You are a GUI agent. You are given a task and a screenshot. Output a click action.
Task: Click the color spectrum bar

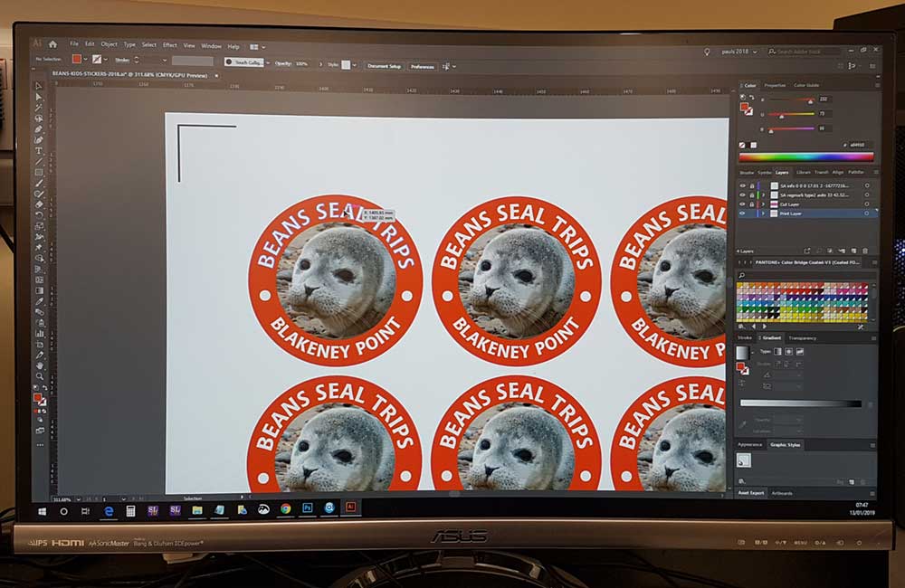point(805,156)
